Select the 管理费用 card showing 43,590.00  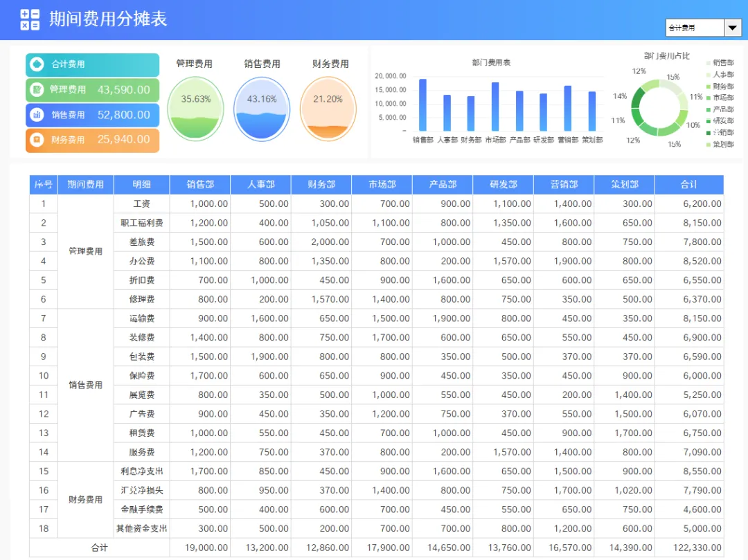93,90
